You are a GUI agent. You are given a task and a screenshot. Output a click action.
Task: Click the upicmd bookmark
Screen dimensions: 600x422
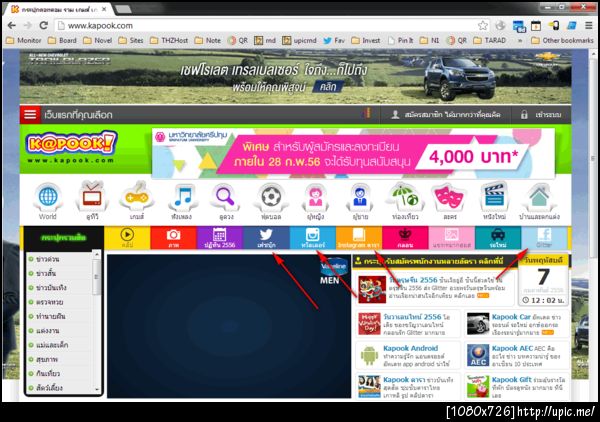300,40
